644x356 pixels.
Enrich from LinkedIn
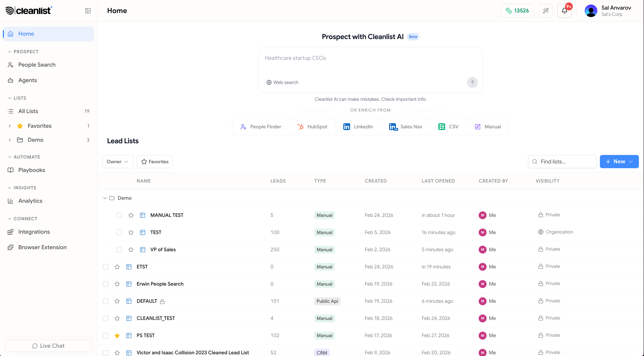[358, 127]
